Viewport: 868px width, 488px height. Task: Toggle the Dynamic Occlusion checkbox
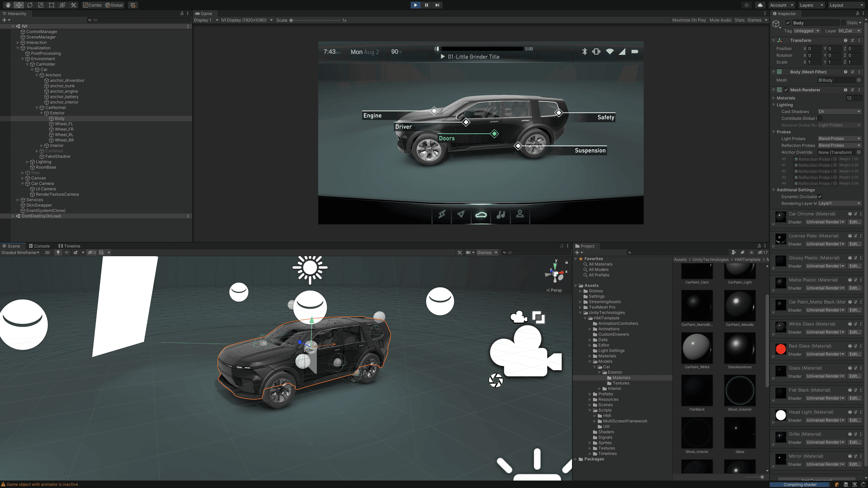[819, 197]
